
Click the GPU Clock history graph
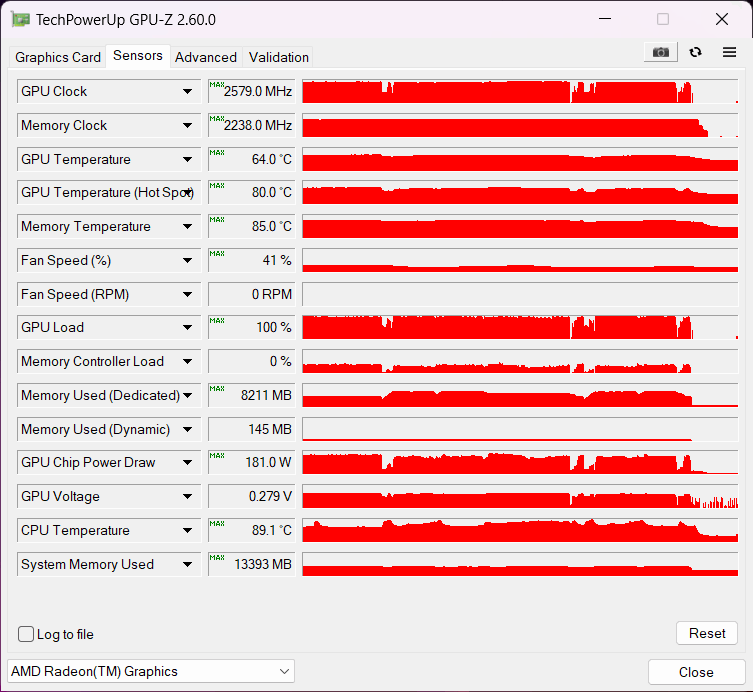520,91
